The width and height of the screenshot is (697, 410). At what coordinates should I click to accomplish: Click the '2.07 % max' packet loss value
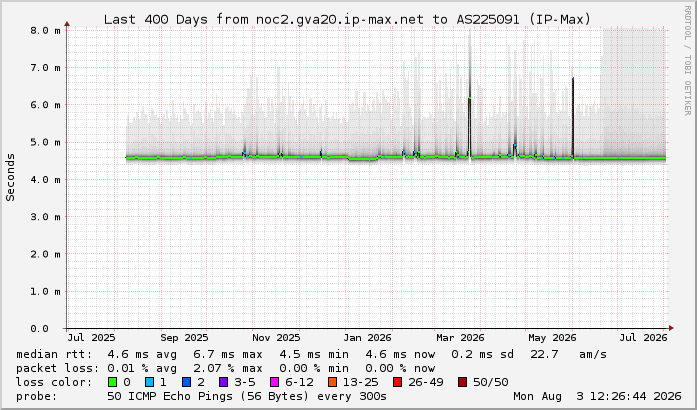pyautogui.click(x=228, y=368)
